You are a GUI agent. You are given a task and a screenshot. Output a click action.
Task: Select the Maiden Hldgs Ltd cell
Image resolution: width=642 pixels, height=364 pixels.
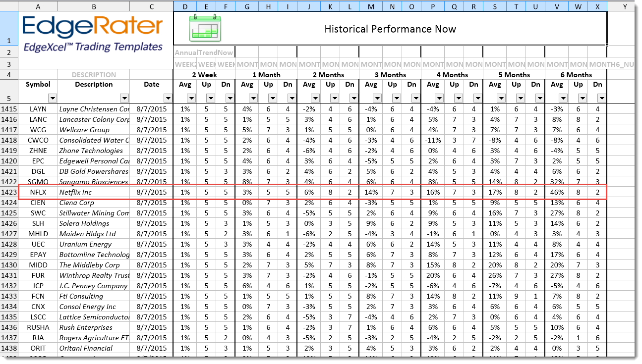(94, 234)
